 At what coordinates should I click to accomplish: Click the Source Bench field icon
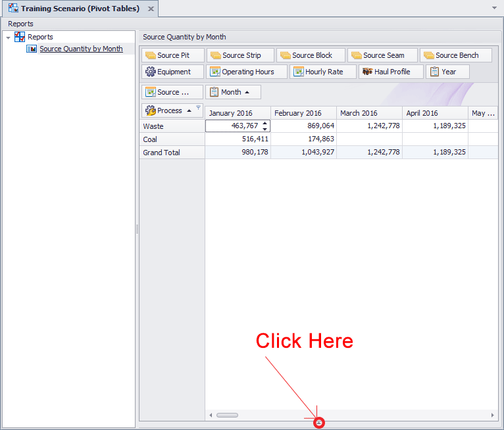pos(428,55)
